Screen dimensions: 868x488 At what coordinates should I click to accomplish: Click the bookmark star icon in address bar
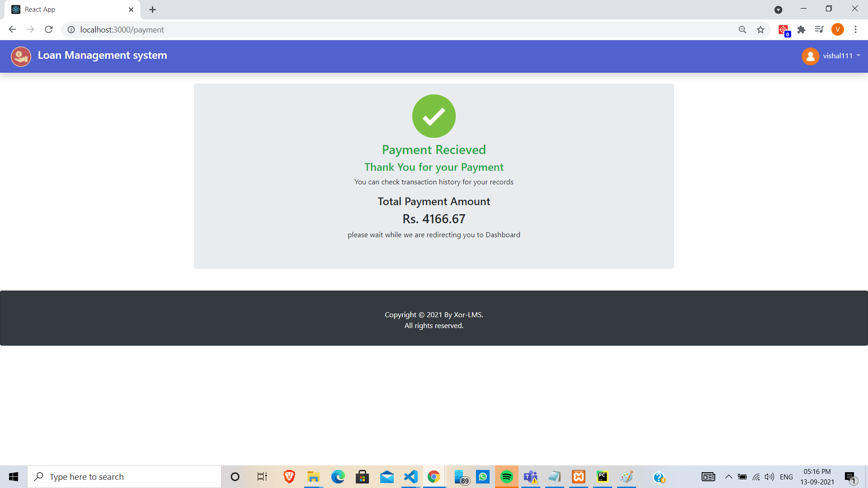(x=761, y=30)
